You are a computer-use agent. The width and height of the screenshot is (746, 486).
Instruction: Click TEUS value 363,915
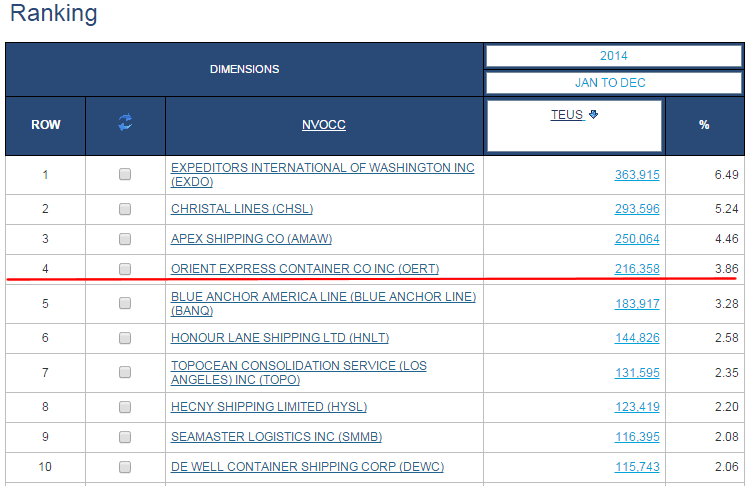tap(637, 175)
